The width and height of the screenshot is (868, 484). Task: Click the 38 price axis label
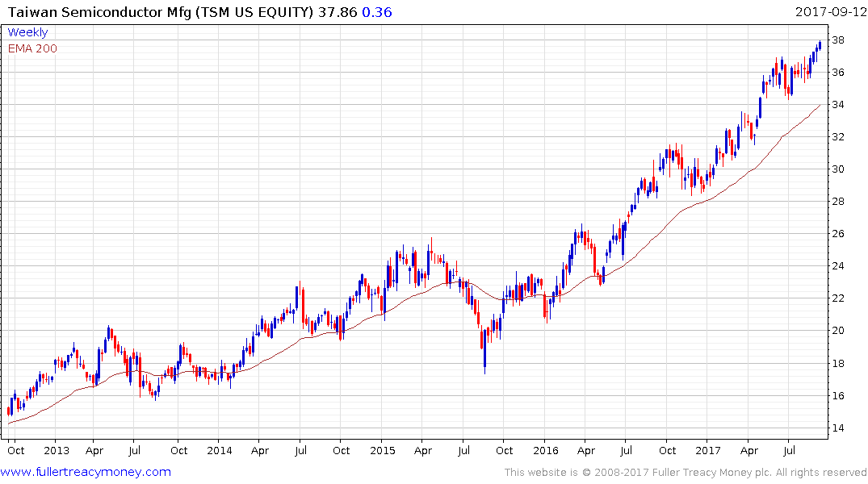(x=838, y=40)
